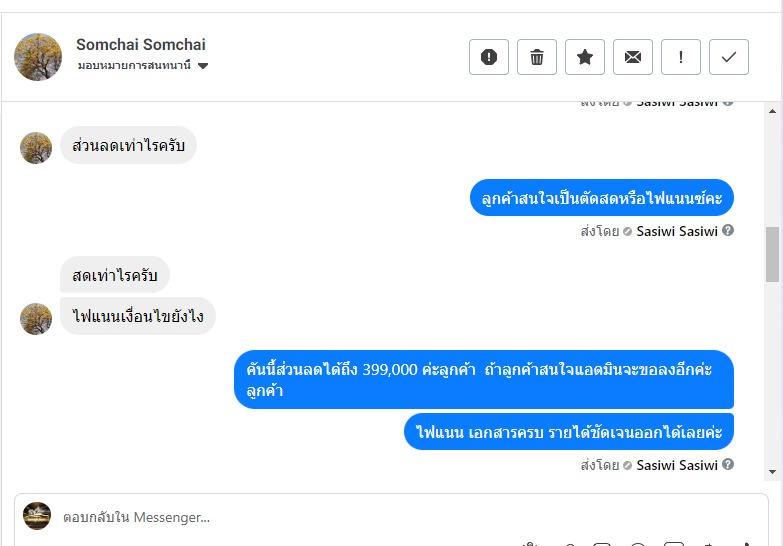Click the single exclamation mark button
This screenshot has width=783, height=546.
click(x=681, y=57)
